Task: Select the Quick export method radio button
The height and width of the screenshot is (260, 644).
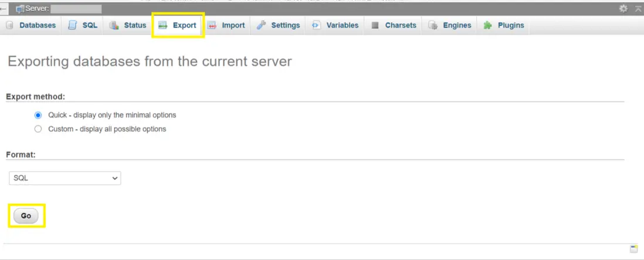Action: 38,115
